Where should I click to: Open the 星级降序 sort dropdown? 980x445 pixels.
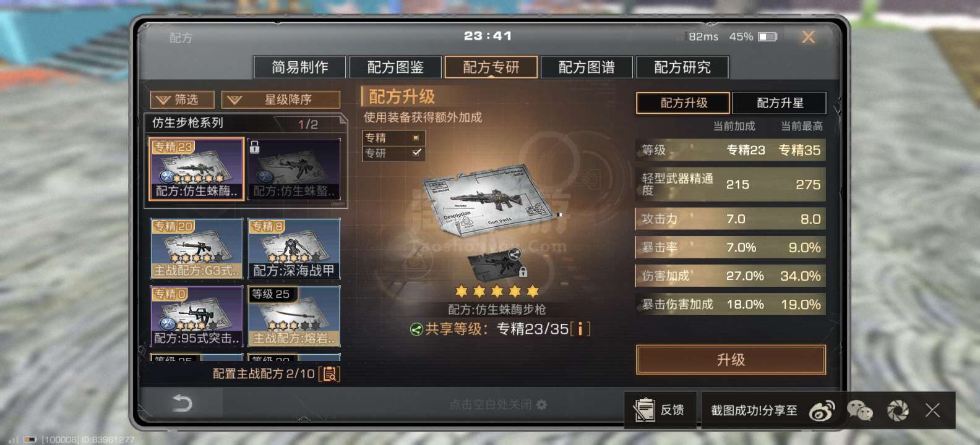pos(281,100)
